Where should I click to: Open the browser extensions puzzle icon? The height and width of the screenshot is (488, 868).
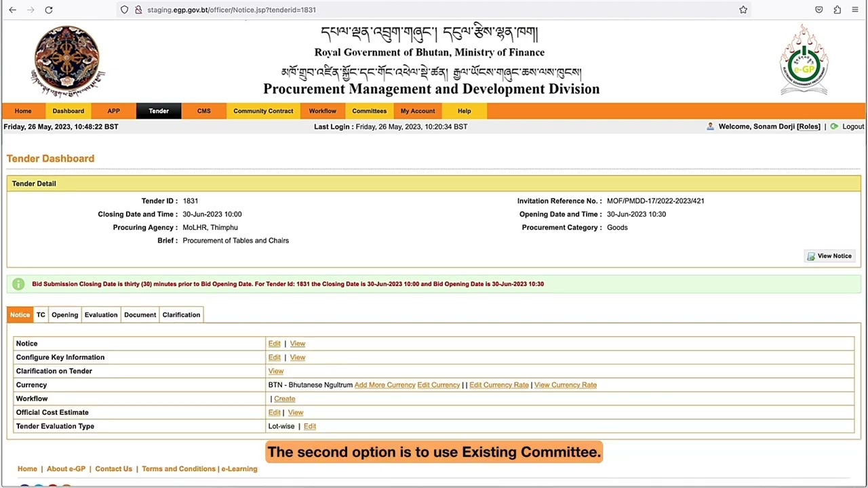[x=837, y=9]
